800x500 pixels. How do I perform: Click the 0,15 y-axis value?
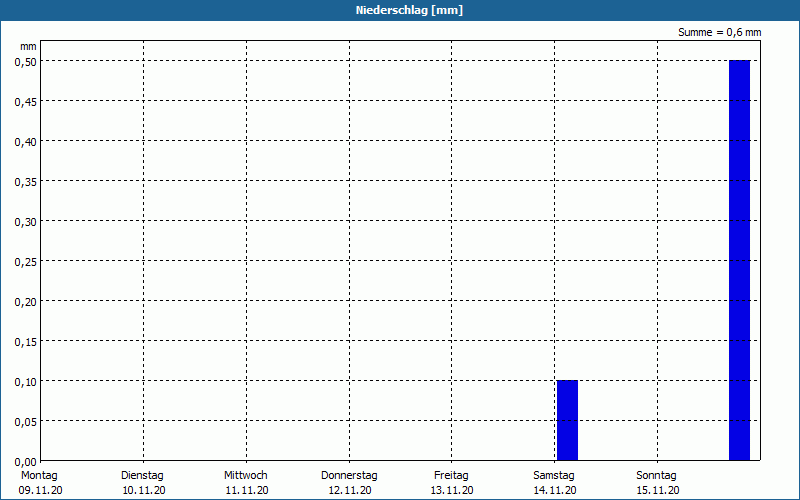click(x=26, y=342)
